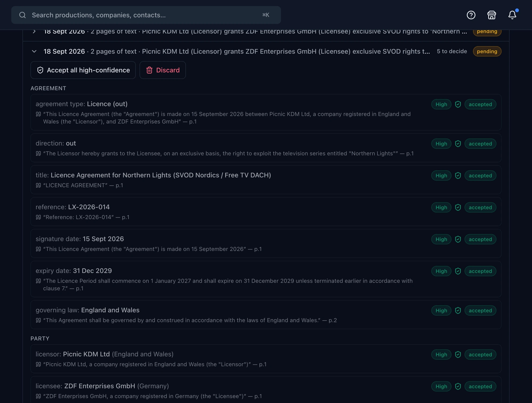
Task: Click pending badge on expanded document
Action: pyautogui.click(x=487, y=51)
